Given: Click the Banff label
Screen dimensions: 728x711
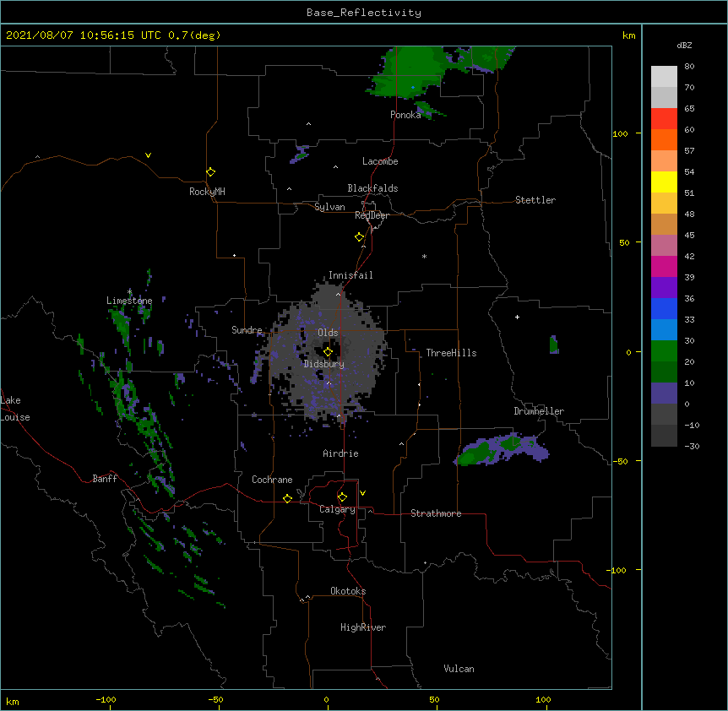Looking at the screenshot, I should [105, 479].
